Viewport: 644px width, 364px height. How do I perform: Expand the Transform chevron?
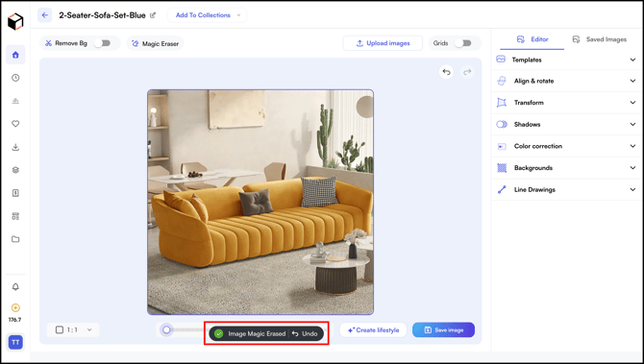[632, 103]
